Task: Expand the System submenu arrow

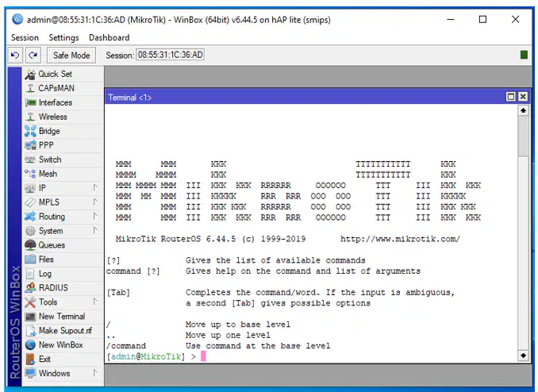Action: coord(95,230)
